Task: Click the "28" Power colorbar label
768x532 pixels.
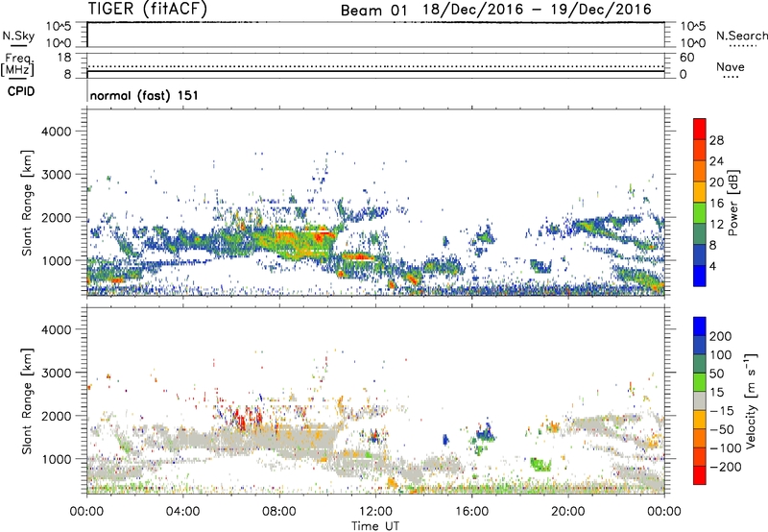Action: [716, 140]
